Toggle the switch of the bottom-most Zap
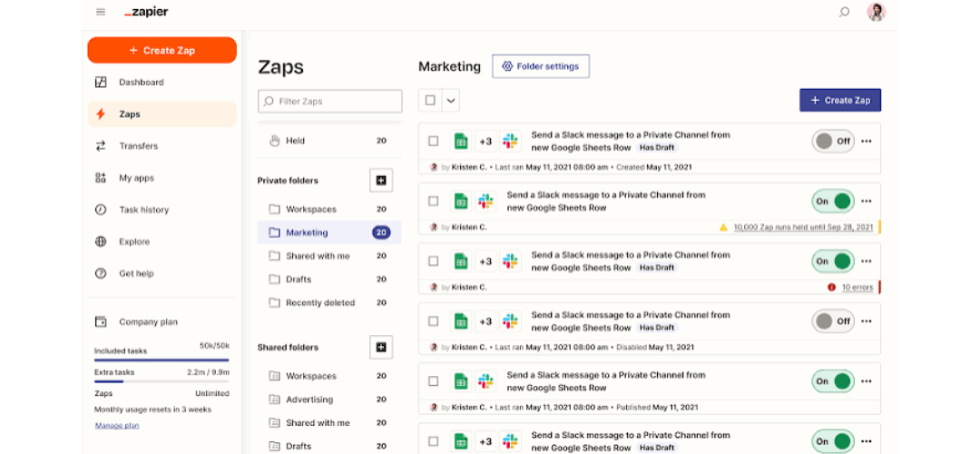The width and height of the screenshot is (980, 454). (x=833, y=441)
